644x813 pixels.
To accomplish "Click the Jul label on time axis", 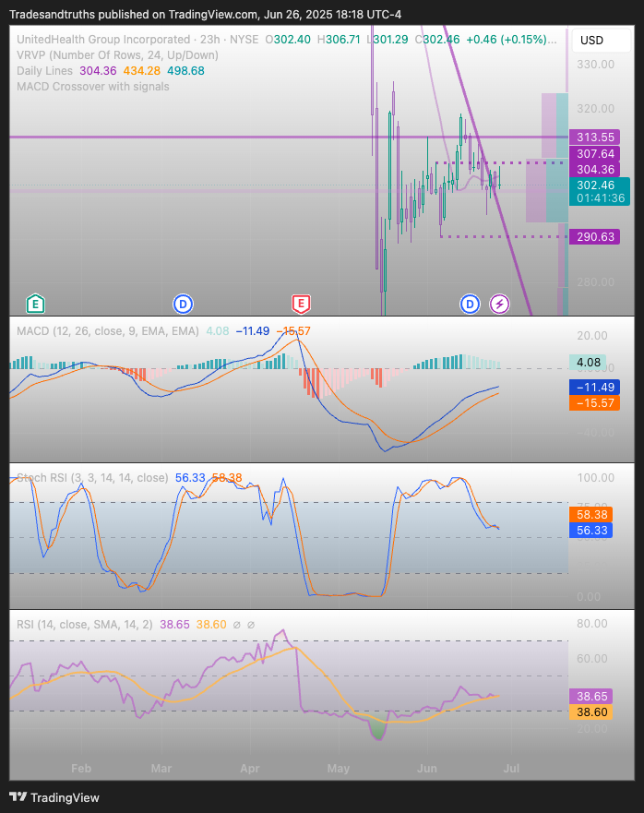I will 512,769.
